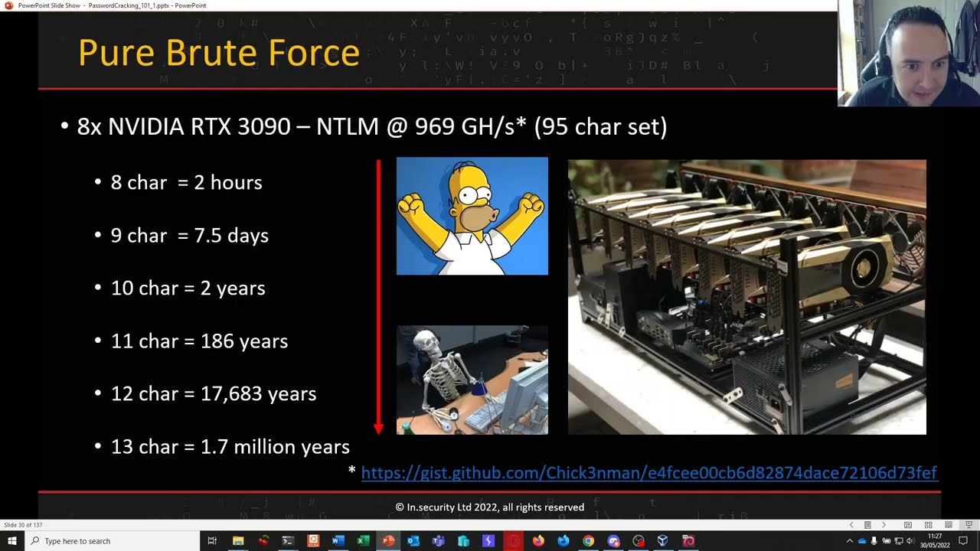Open the slide show menu icon in status bar

tap(867, 525)
